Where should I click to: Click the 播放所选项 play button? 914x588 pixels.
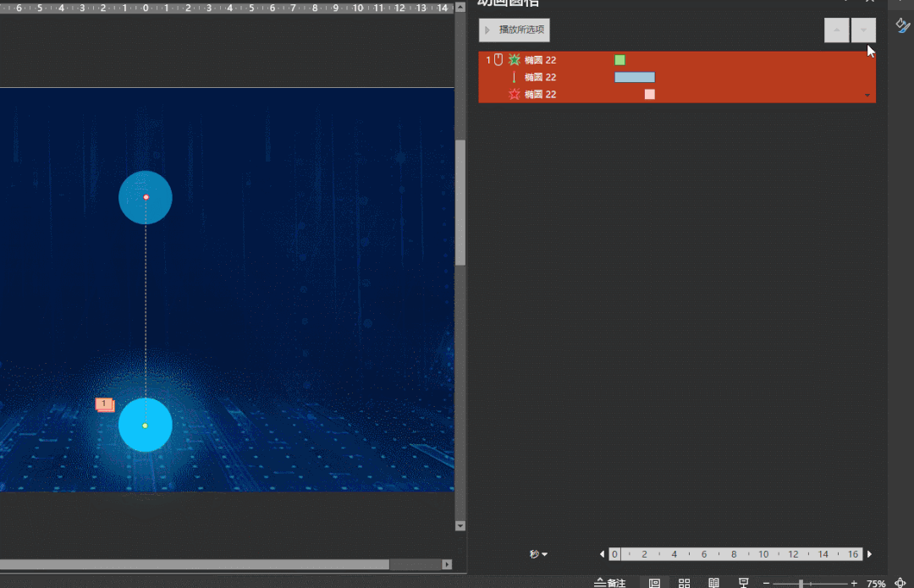[x=515, y=30]
